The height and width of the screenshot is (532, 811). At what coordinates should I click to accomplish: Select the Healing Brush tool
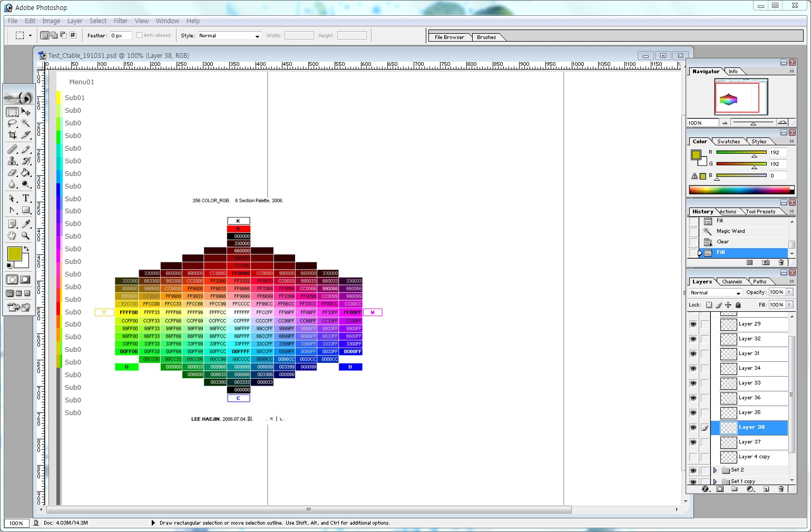(12, 150)
